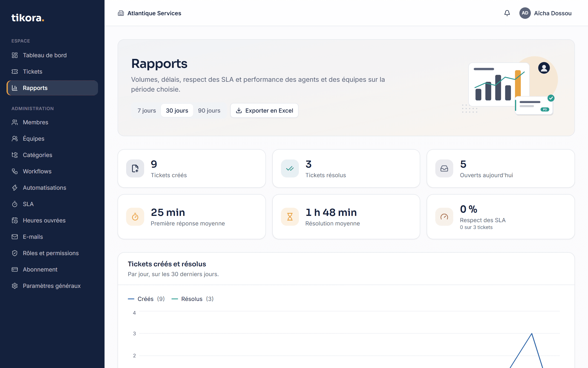Select the 30 jours period
Screen dimensions: 588x368
(x=177, y=110)
